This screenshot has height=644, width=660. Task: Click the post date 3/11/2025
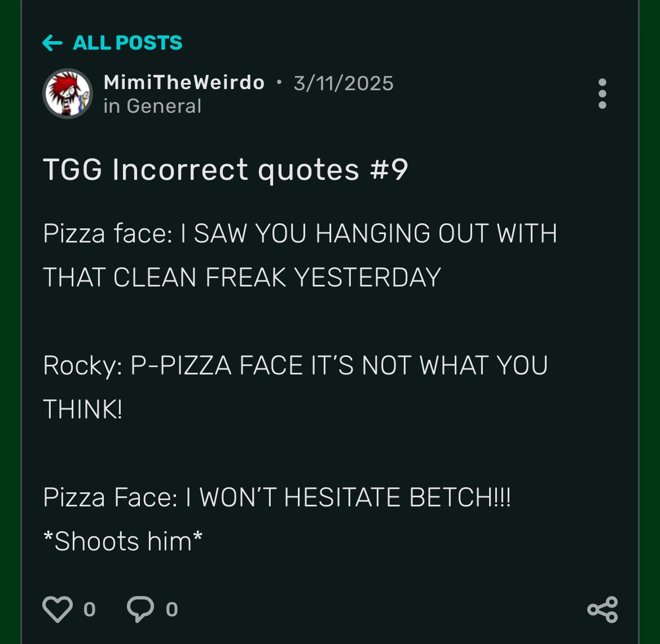[344, 83]
